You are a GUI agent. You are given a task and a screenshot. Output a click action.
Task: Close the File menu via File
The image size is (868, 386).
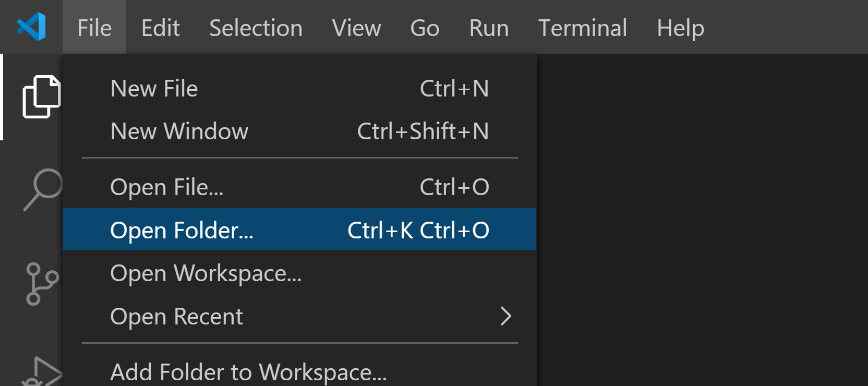(x=94, y=28)
